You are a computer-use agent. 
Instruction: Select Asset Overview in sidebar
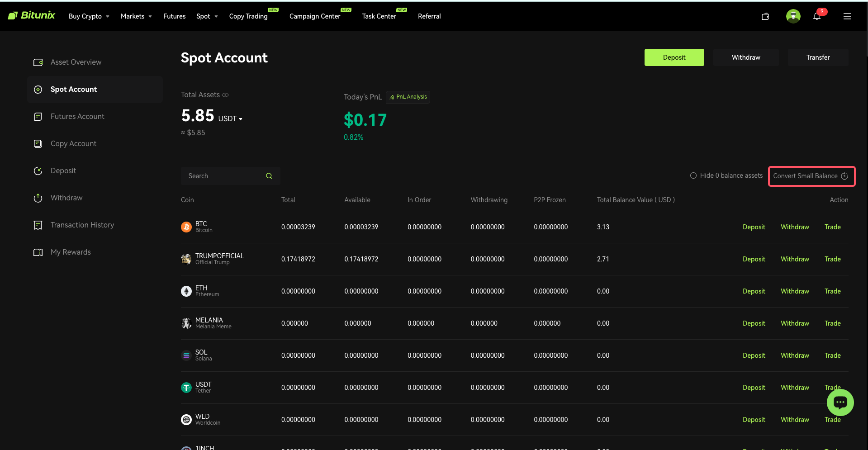[x=95, y=62]
